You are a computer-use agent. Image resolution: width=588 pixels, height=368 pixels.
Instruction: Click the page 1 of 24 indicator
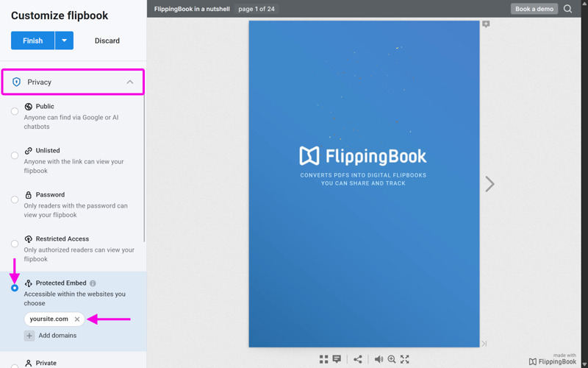click(257, 9)
